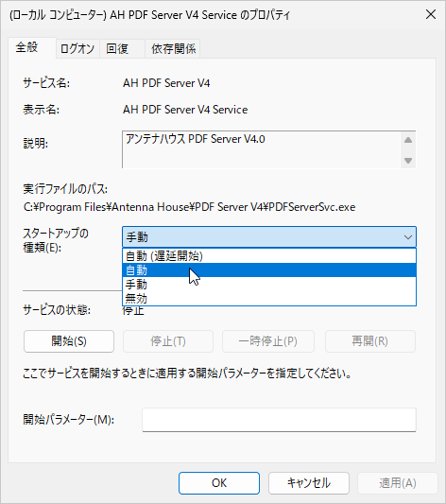
Task: Click the アンテナハウス PDF Server V4.0 description text
Action: (x=196, y=139)
